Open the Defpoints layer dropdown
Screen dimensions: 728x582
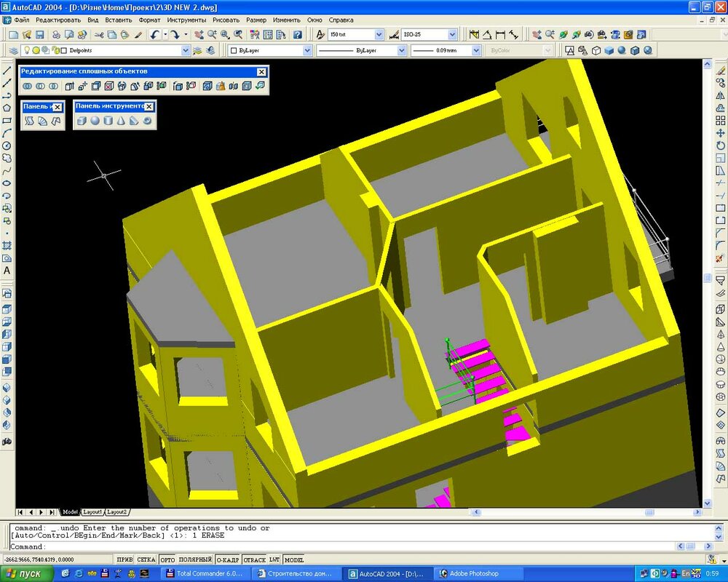185,50
